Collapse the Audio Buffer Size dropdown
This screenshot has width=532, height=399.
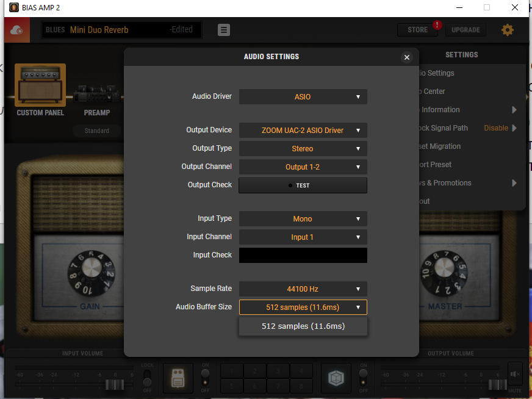click(x=303, y=307)
